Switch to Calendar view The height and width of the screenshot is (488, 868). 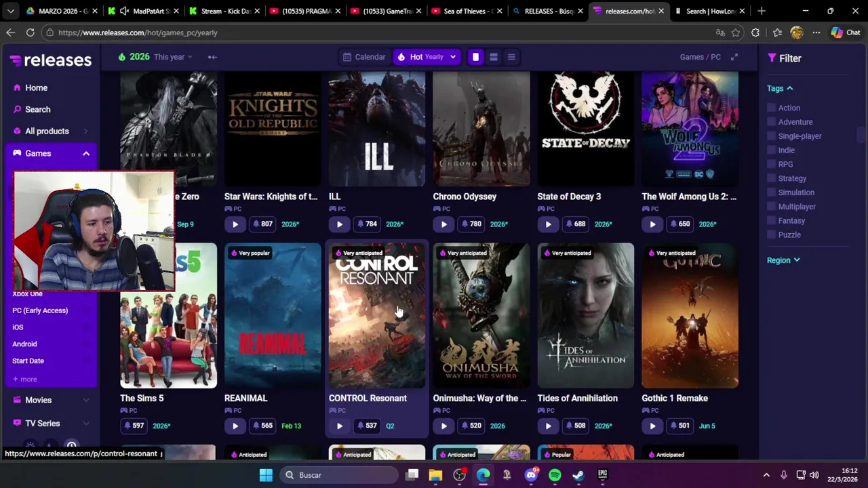[364, 57]
